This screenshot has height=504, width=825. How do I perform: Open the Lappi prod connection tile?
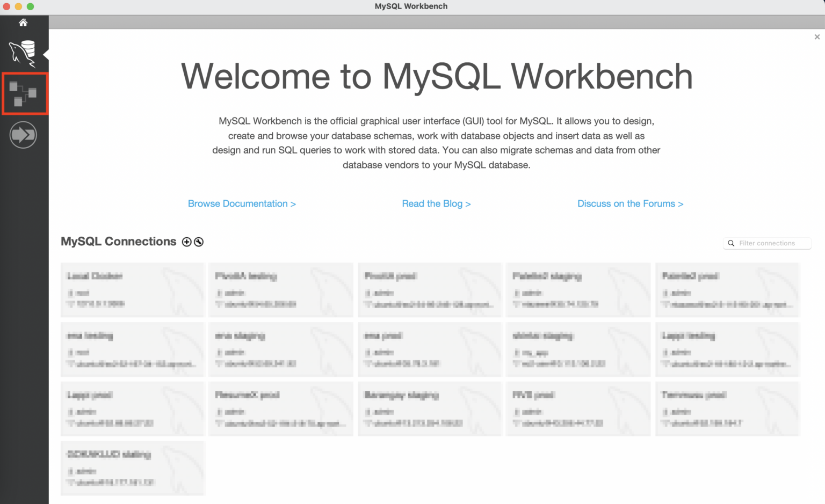[132, 408]
